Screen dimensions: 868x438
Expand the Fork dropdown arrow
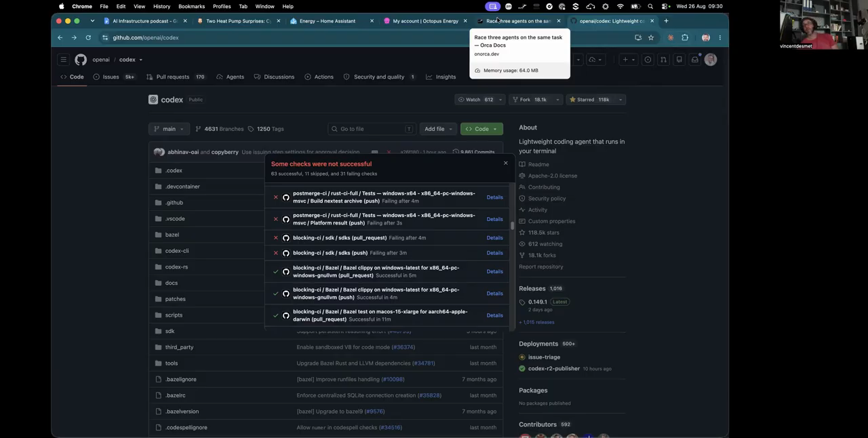coord(557,100)
